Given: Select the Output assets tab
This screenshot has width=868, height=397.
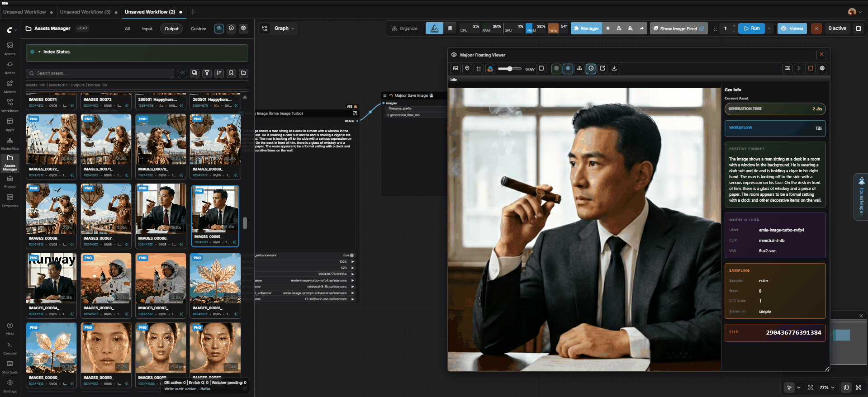Looking at the screenshot, I should [171, 29].
